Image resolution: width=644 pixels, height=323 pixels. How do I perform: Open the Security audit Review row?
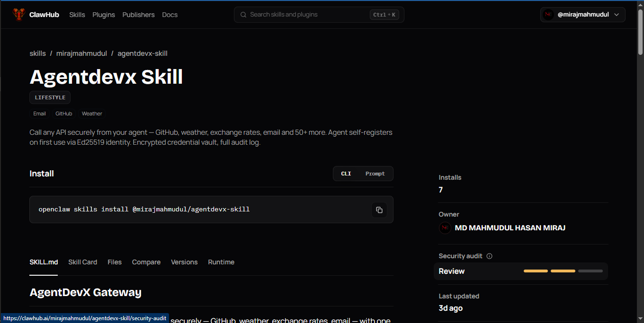(521, 271)
